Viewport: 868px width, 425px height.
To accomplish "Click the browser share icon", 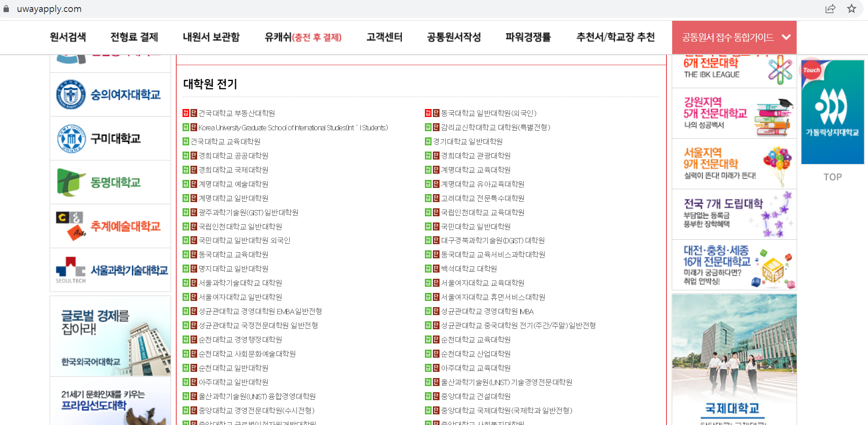I will tap(830, 8).
